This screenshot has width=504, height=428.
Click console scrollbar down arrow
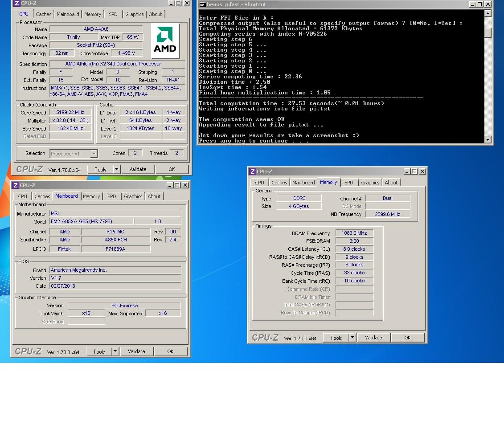[x=488, y=140]
